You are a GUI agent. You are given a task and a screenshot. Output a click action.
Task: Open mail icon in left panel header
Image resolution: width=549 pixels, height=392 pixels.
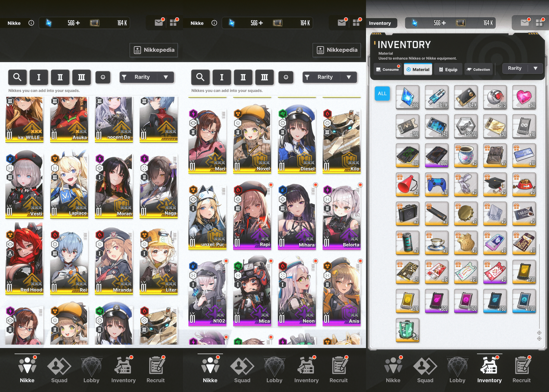pyautogui.click(x=159, y=23)
